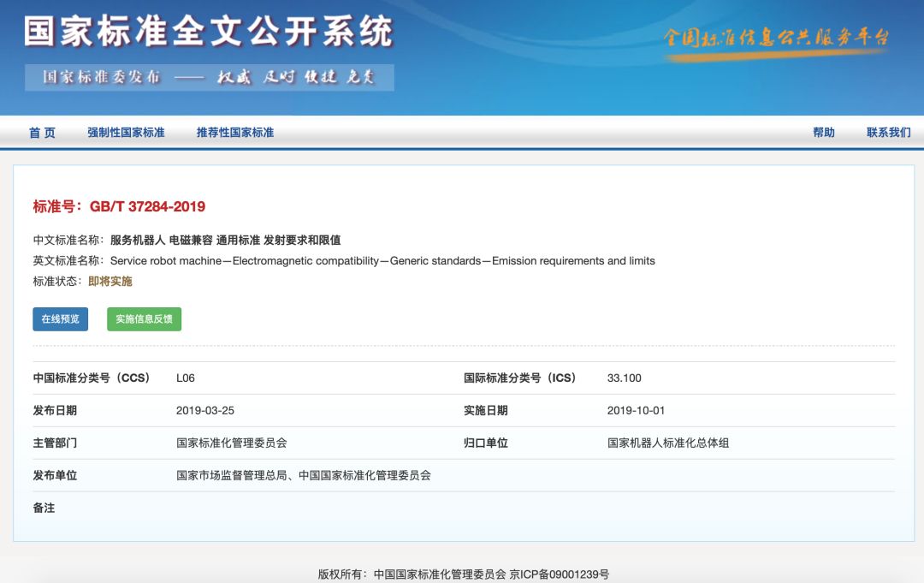Click the implementation date 2019-10-01

[636, 411]
